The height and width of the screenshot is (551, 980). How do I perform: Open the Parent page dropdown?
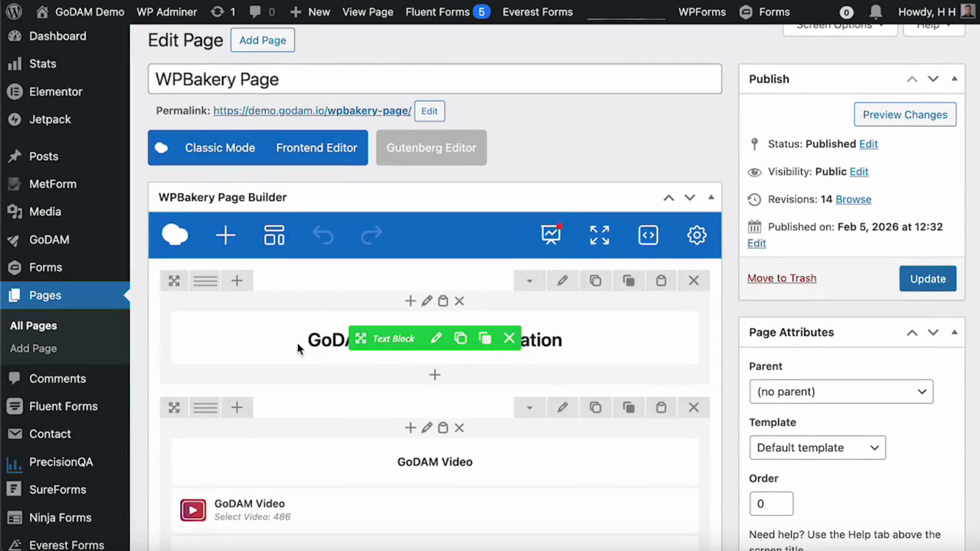point(841,391)
